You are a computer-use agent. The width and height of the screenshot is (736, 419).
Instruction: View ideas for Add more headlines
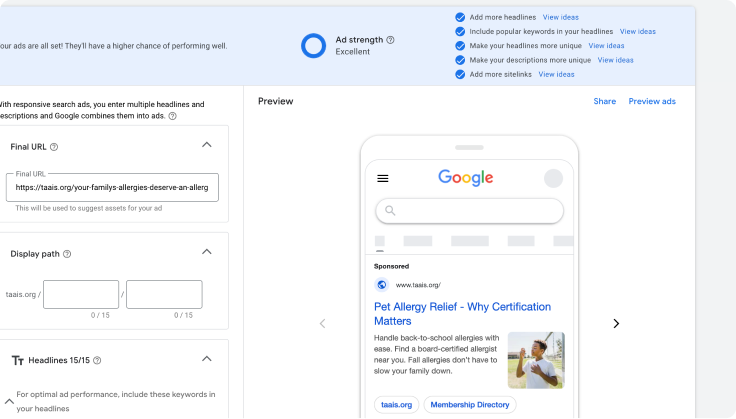tap(560, 17)
